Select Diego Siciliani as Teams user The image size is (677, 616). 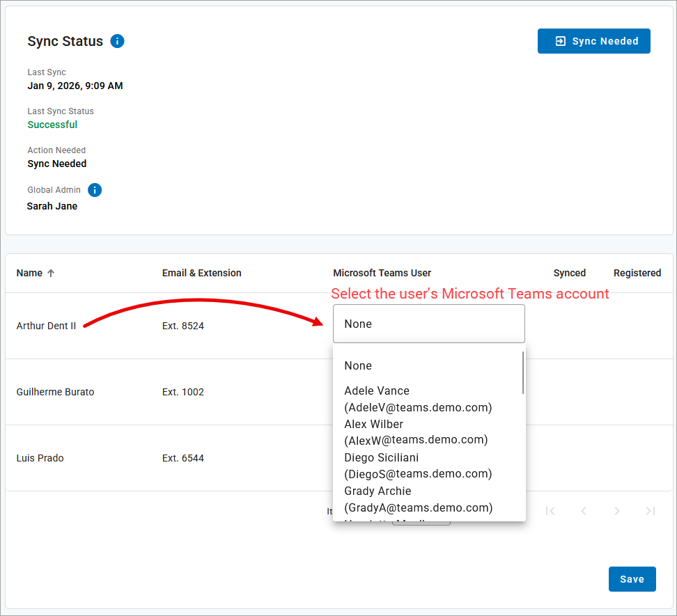418,466
